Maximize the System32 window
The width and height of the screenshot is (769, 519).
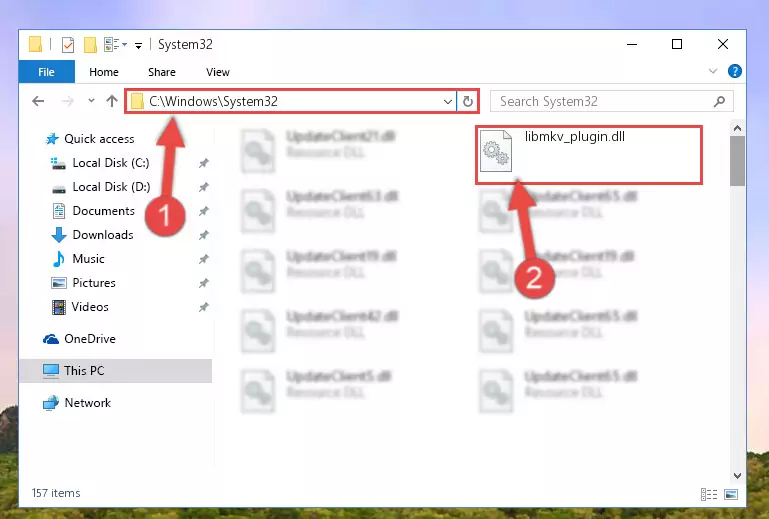[677, 45]
